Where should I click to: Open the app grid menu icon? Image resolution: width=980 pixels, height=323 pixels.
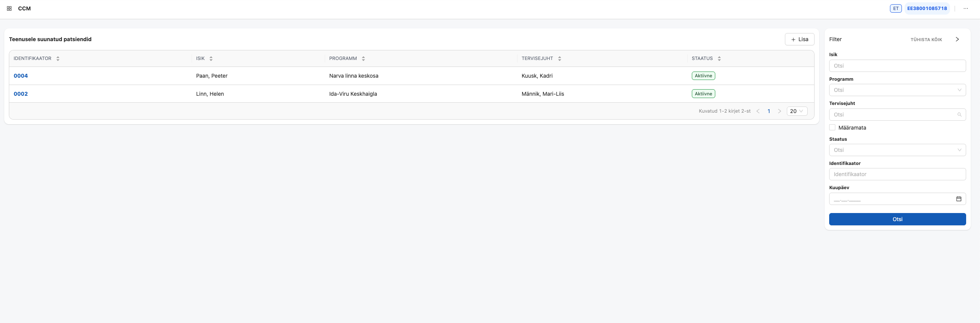click(x=9, y=8)
